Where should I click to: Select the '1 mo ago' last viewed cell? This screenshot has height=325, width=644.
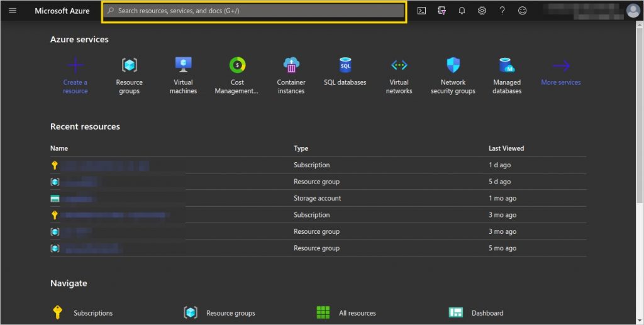click(502, 198)
